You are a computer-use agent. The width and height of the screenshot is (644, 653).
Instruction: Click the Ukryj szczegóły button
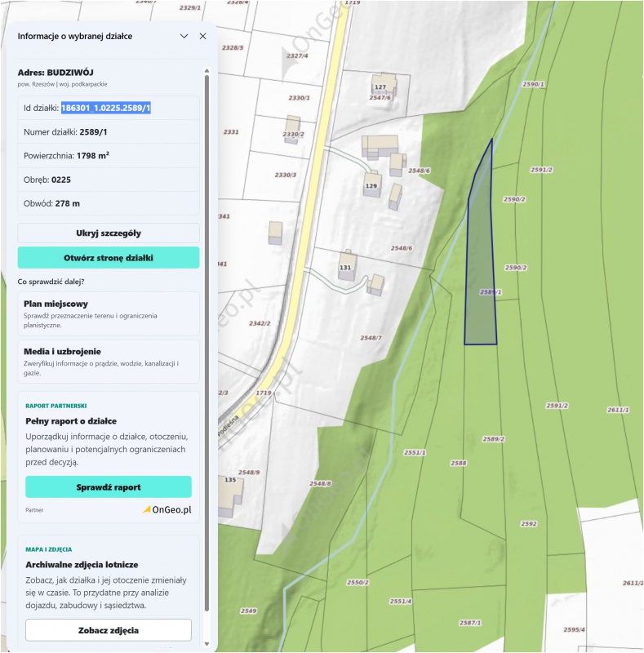(109, 233)
